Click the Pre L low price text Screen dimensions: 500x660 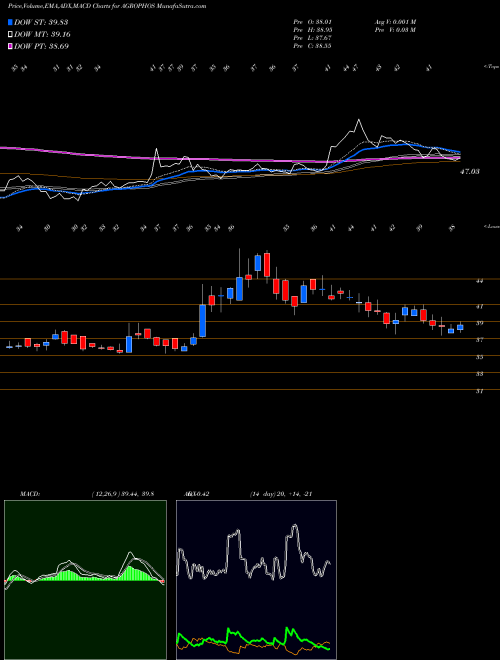(x=313, y=38)
